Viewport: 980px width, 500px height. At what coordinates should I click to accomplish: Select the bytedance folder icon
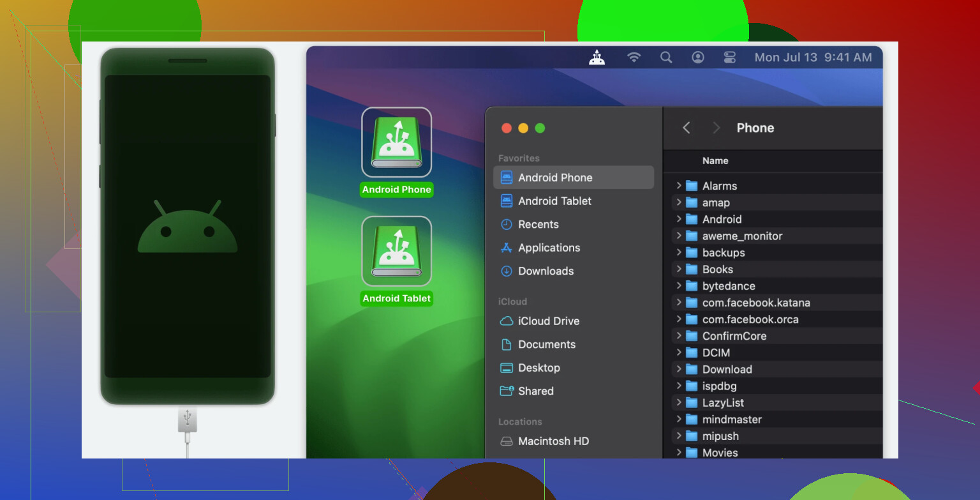pos(692,286)
